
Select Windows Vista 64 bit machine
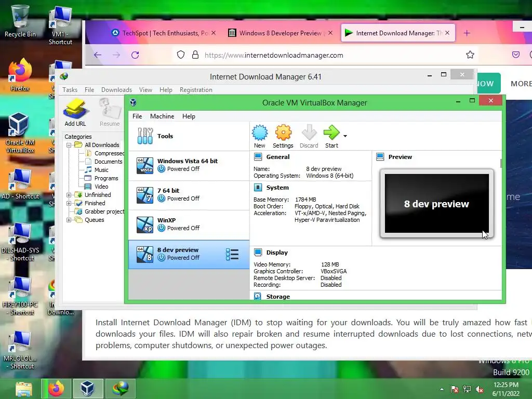pyautogui.click(x=189, y=166)
